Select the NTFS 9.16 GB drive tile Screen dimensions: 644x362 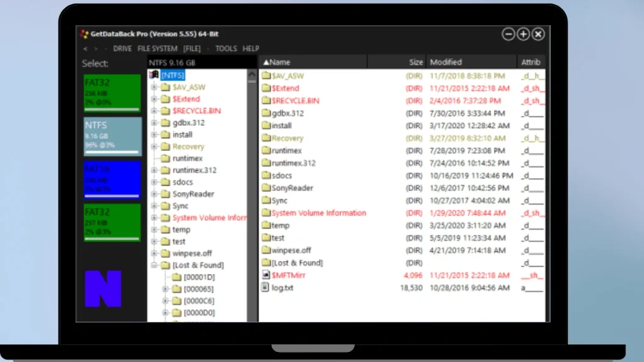click(x=112, y=136)
